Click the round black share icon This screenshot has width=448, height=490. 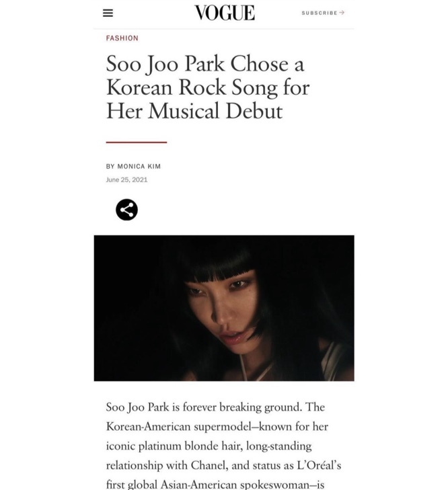pos(126,210)
